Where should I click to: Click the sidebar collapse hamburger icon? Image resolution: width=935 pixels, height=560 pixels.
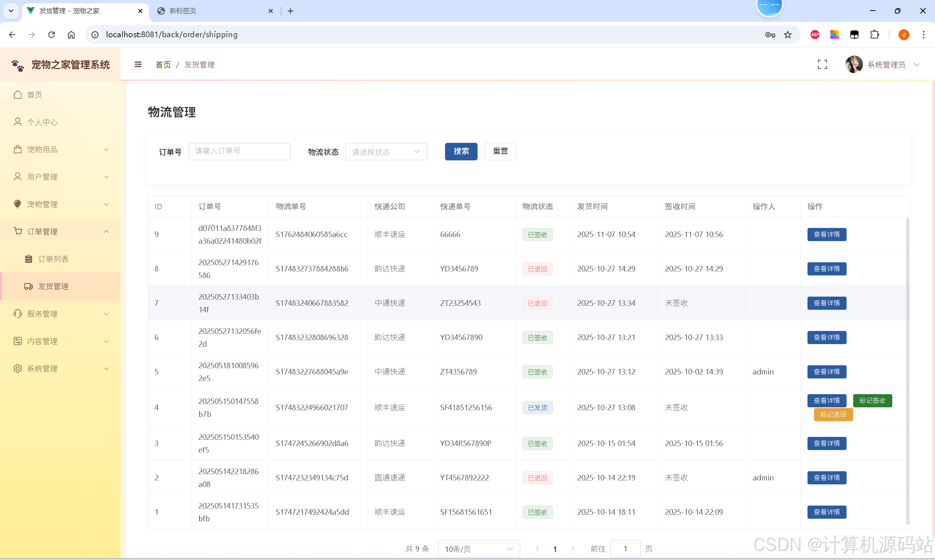click(138, 65)
